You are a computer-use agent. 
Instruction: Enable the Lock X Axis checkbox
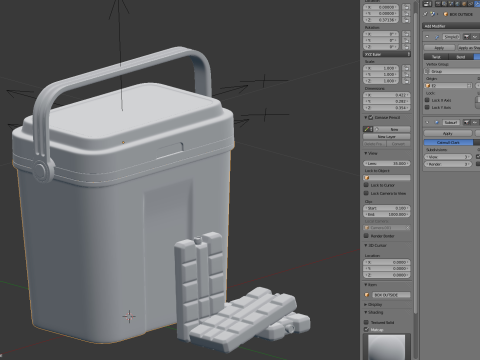point(427,100)
